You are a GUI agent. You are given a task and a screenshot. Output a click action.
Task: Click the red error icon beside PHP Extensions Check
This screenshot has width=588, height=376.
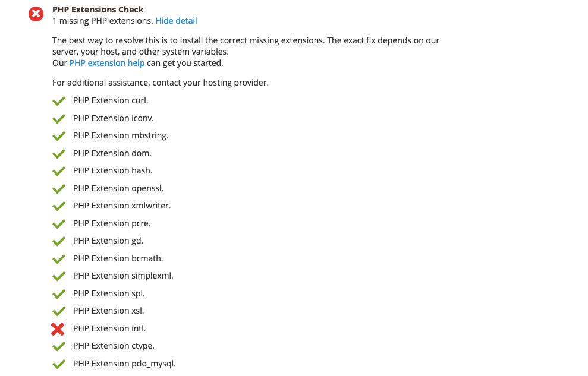[x=36, y=14]
